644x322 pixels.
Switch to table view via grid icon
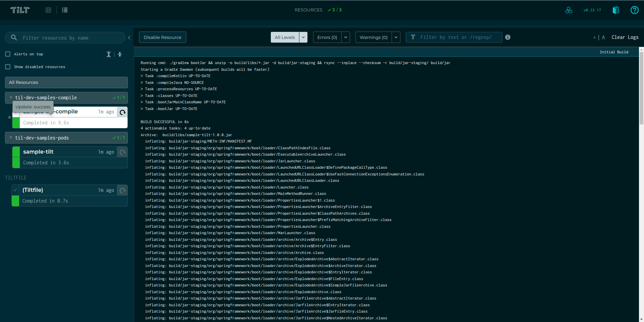pyautogui.click(x=48, y=10)
